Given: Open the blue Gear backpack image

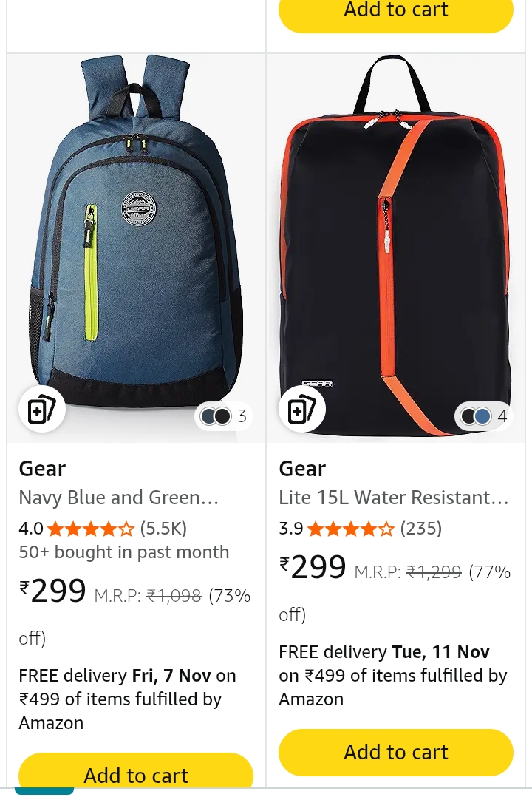Looking at the screenshot, I should [136, 231].
